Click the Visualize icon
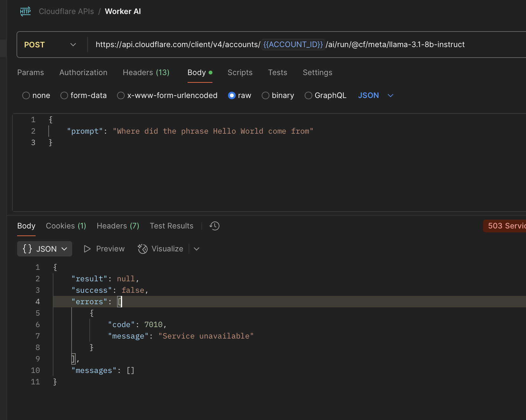The height and width of the screenshot is (420, 526). (x=142, y=249)
